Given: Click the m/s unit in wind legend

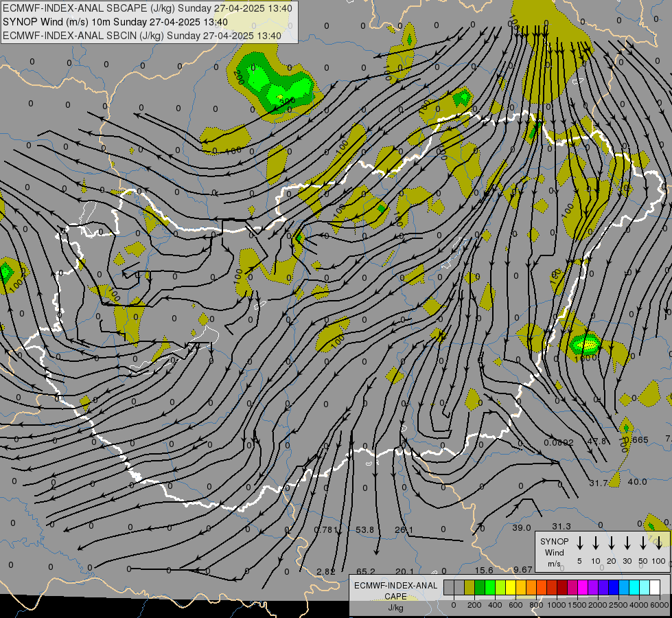Looking at the screenshot, I should click(554, 564).
